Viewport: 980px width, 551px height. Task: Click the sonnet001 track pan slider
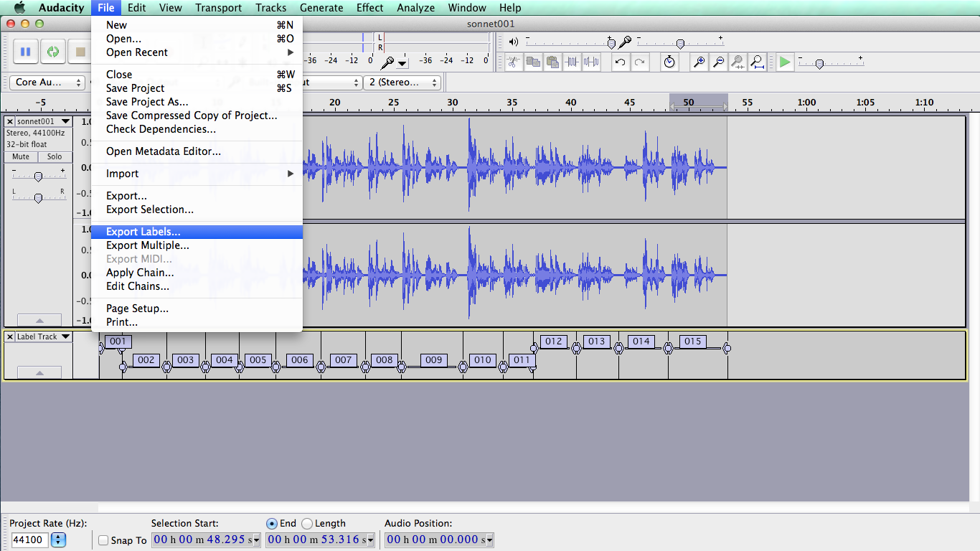[x=38, y=198]
